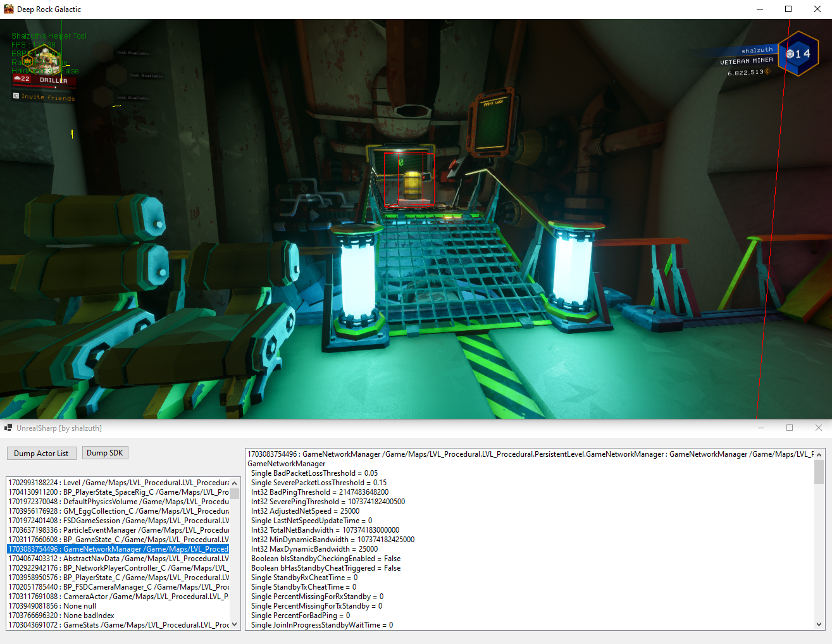Maximize the Deep Rock Galactic window
This screenshot has width=832, height=644.
pyautogui.click(x=788, y=9)
